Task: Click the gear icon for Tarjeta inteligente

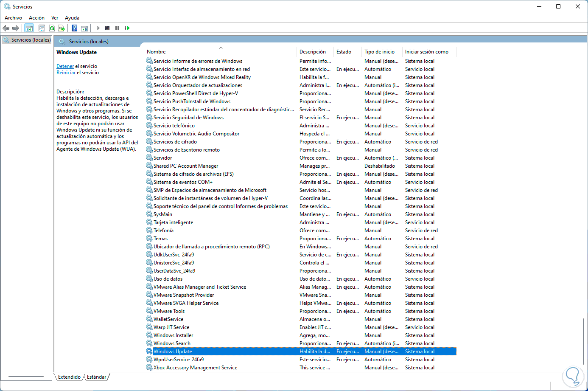Action: [149, 222]
